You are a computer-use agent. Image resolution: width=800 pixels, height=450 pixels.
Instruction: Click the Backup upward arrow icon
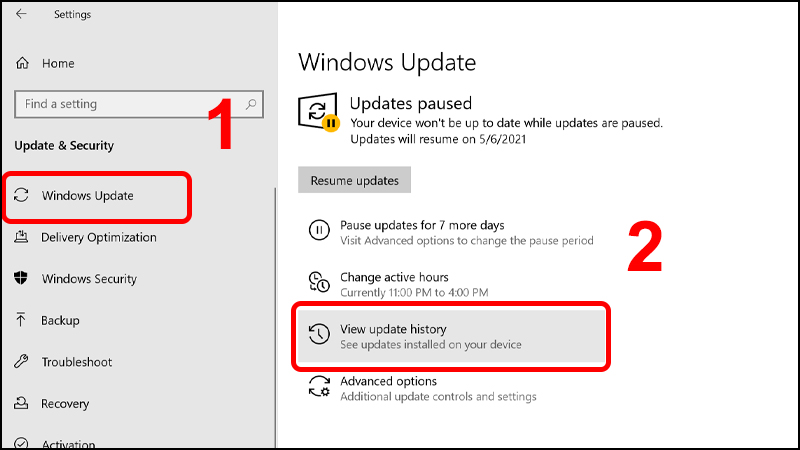point(20,320)
